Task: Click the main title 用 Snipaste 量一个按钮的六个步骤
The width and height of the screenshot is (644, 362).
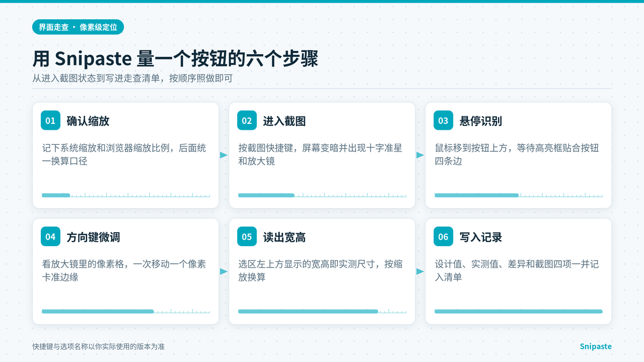Action: pyautogui.click(x=175, y=58)
